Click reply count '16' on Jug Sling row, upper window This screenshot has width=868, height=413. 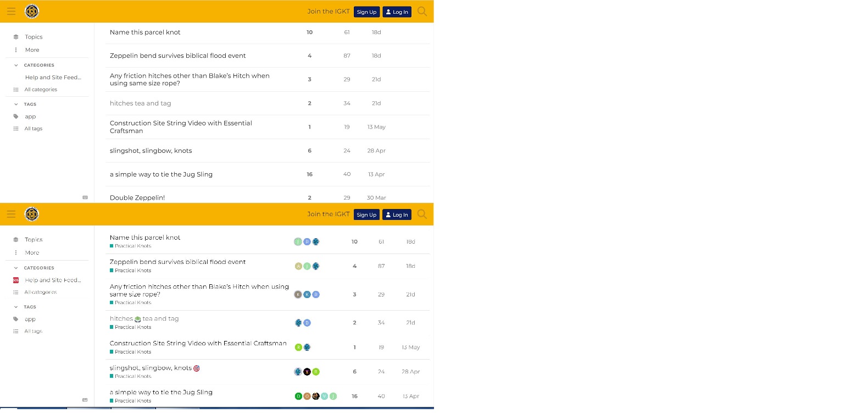click(x=309, y=174)
